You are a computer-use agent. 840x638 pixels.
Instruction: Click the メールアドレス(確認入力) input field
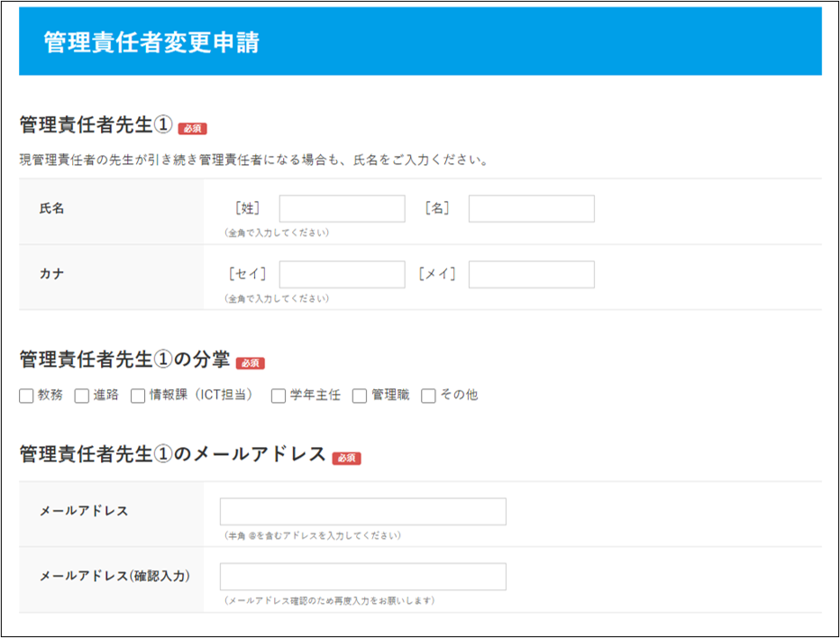363,577
